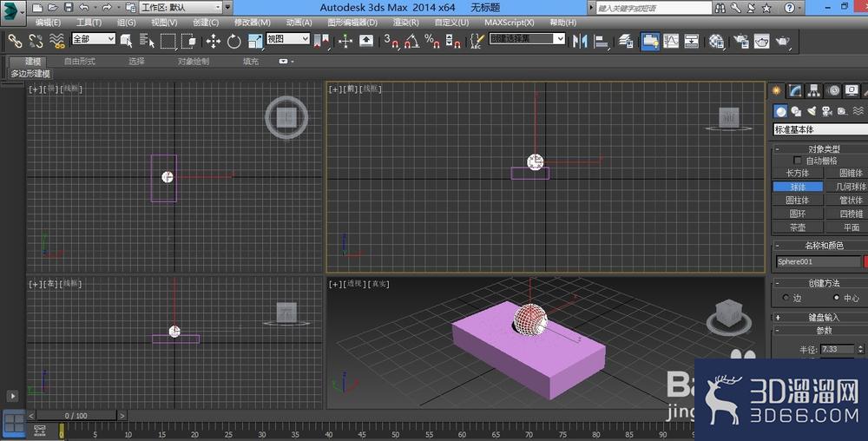Open the workspace selector dropdown
Viewport: 868px width, 441px height.
tap(181, 7)
